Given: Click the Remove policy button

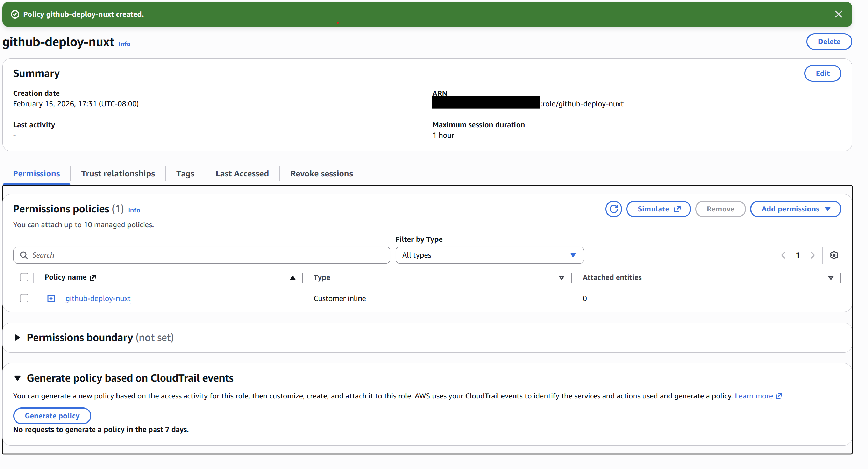Looking at the screenshot, I should pos(720,209).
